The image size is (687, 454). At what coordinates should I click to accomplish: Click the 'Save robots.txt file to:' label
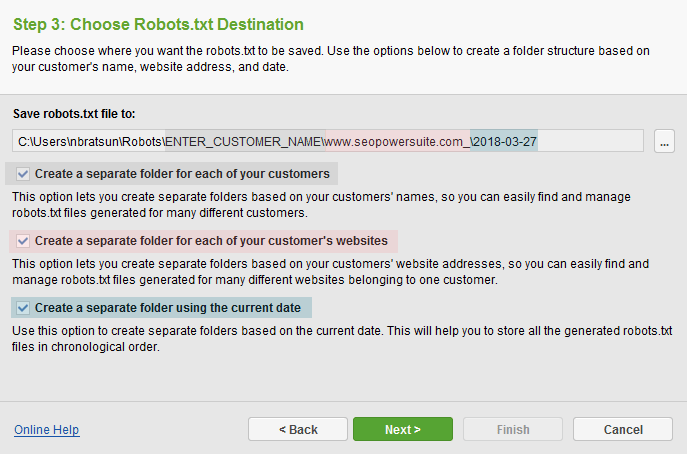74,114
